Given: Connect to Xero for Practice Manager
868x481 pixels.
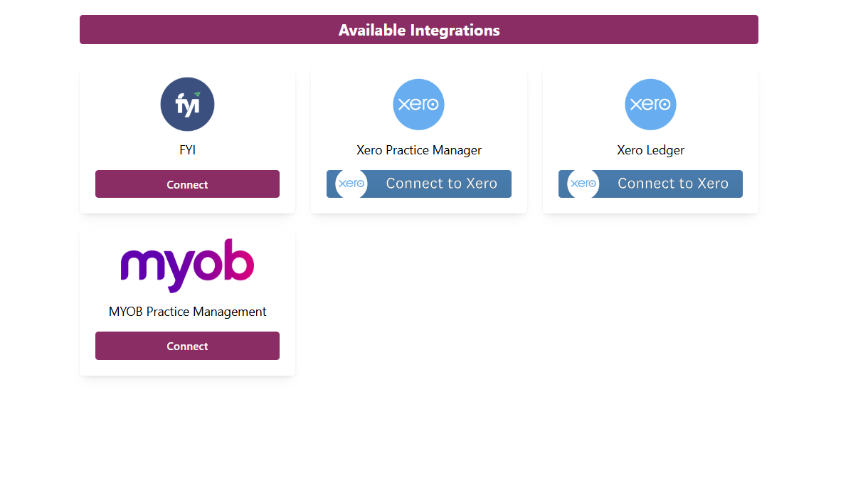Looking at the screenshot, I should pos(441,184).
